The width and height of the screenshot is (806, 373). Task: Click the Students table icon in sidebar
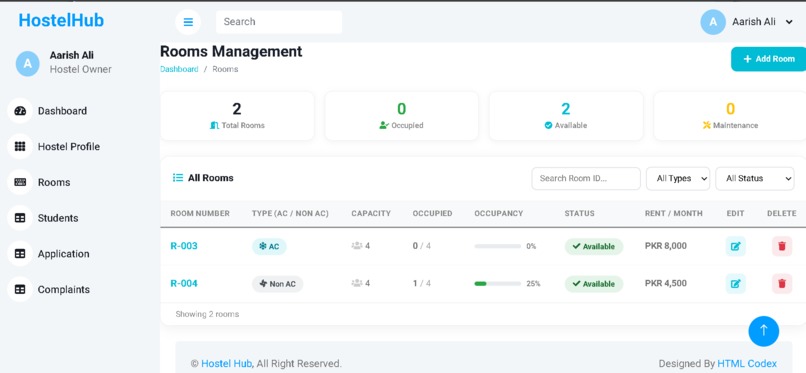20,218
